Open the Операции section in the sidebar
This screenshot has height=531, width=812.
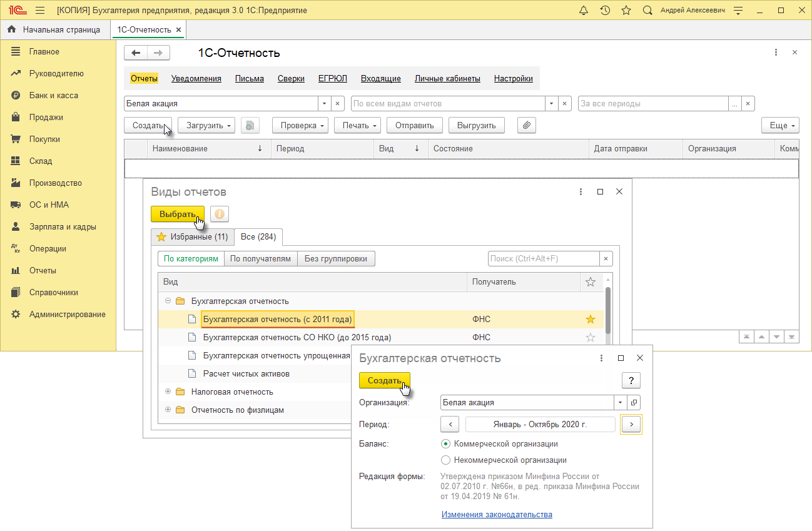pyautogui.click(x=48, y=248)
